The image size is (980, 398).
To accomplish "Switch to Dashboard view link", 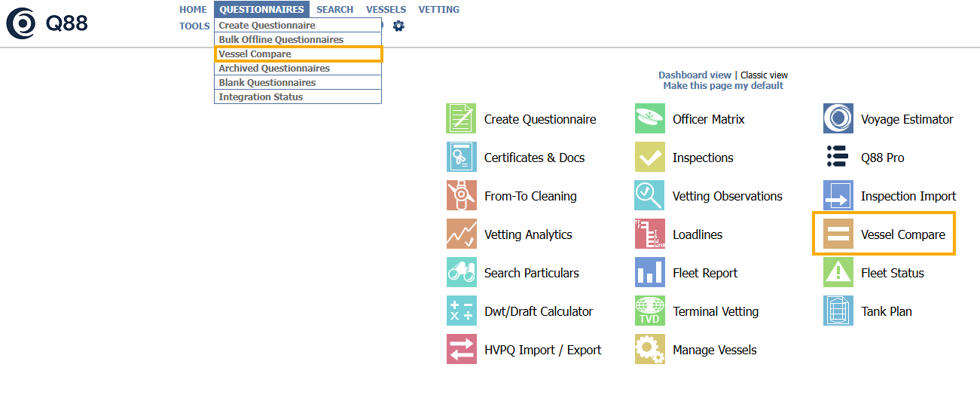I will [695, 75].
